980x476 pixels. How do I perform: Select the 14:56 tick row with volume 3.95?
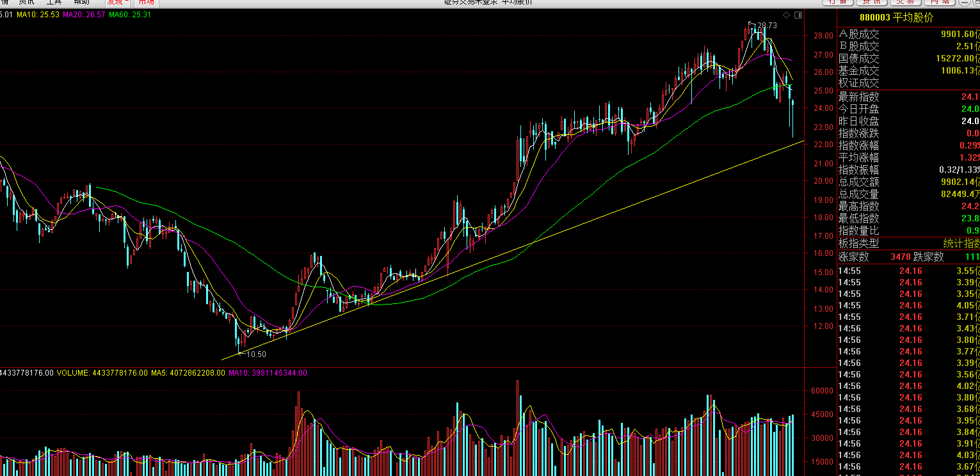(x=909, y=420)
